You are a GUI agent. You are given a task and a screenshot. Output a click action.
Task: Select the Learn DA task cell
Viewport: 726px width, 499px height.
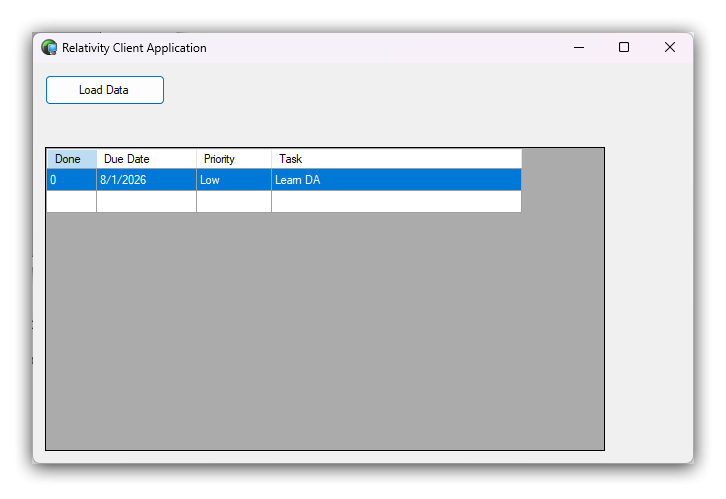pyautogui.click(x=396, y=180)
